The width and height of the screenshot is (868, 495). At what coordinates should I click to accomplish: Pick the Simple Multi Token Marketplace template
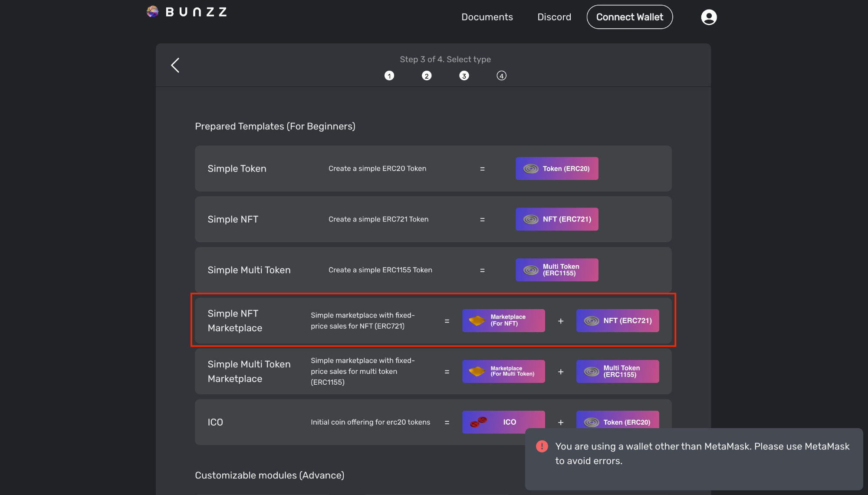[433, 371]
